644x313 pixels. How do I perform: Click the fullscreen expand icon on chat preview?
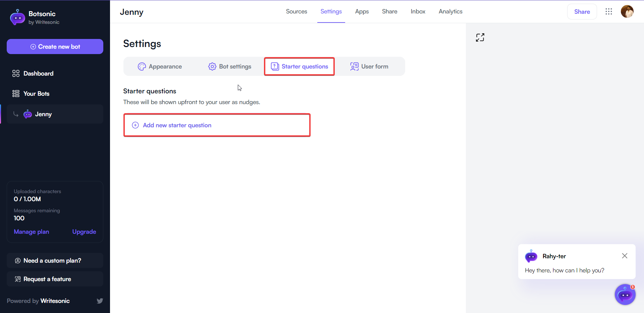click(480, 37)
